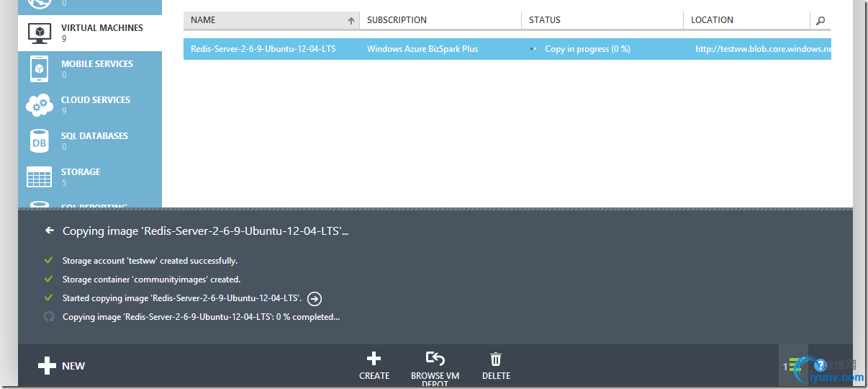
Task: Open the help question mark icon
Action: pyautogui.click(x=820, y=367)
